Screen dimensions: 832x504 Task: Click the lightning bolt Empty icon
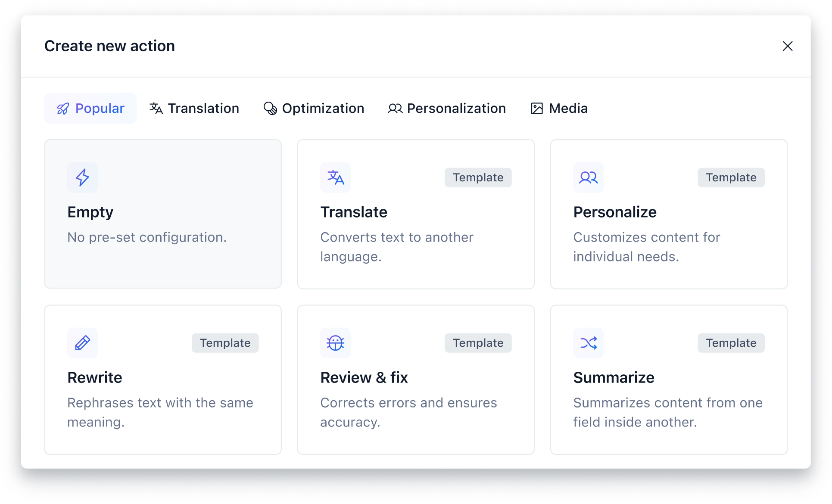pyautogui.click(x=82, y=177)
